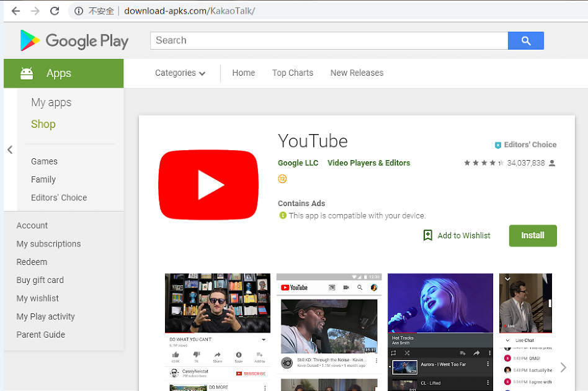
Task: Click into the Search field
Action: tap(329, 40)
